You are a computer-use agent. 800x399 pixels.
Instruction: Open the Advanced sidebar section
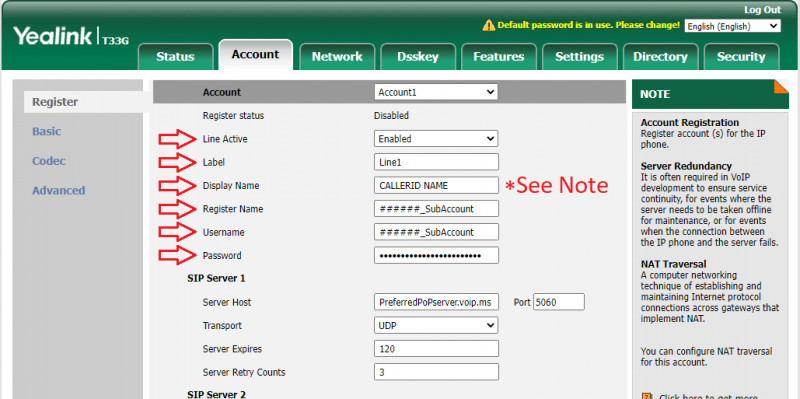(x=59, y=191)
